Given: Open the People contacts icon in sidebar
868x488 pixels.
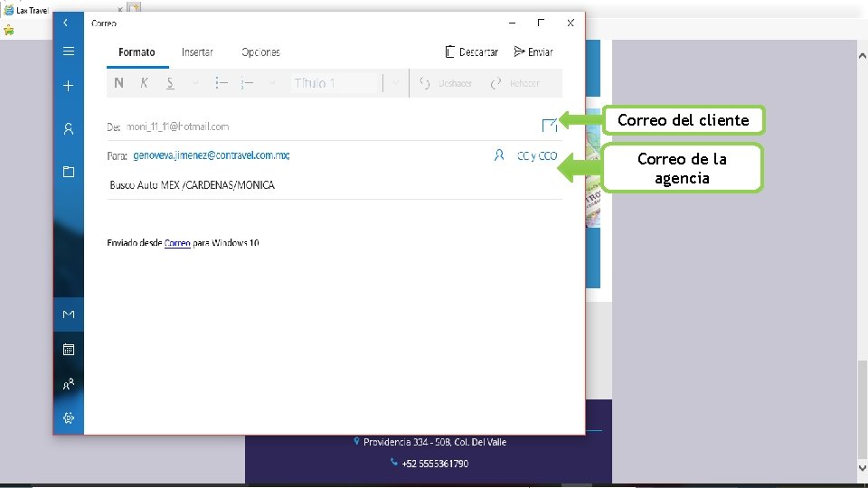Looking at the screenshot, I should [69, 384].
